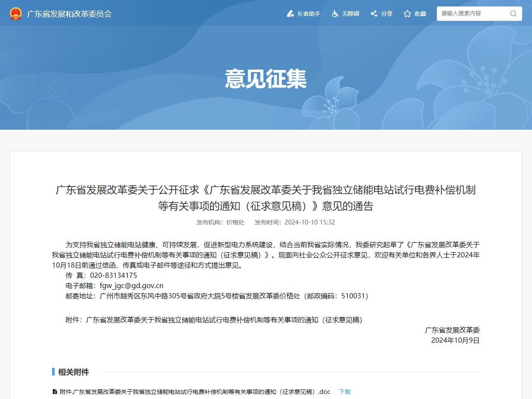Viewport: 532px width, 399px height.
Task: Click the 分享 share icon
Action: [x=374, y=14]
